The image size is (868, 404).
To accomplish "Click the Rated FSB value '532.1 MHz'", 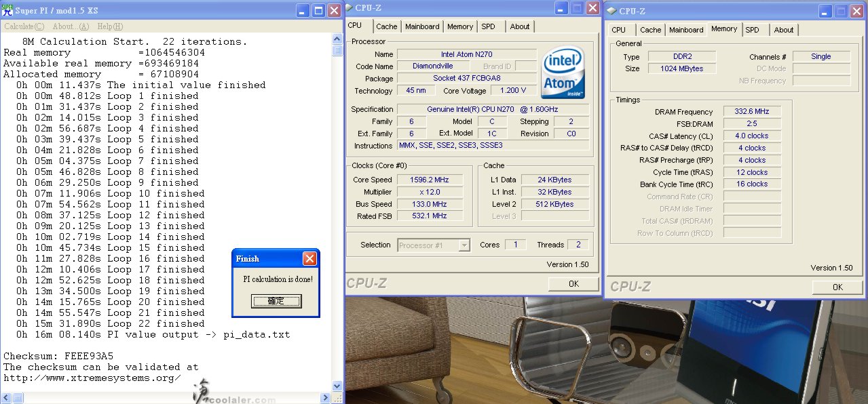I will click(430, 216).
